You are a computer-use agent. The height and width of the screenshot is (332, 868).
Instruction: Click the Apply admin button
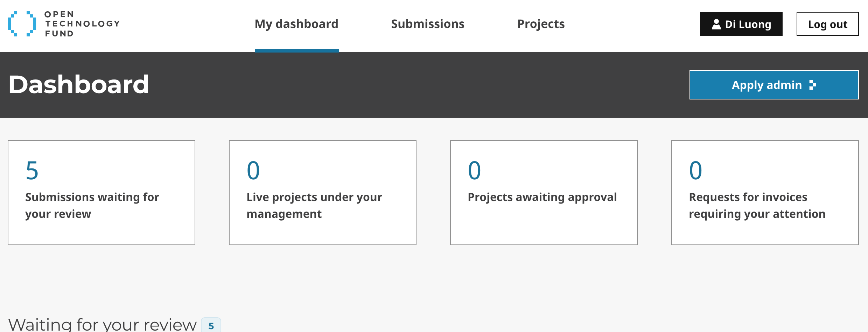(774, 85)
